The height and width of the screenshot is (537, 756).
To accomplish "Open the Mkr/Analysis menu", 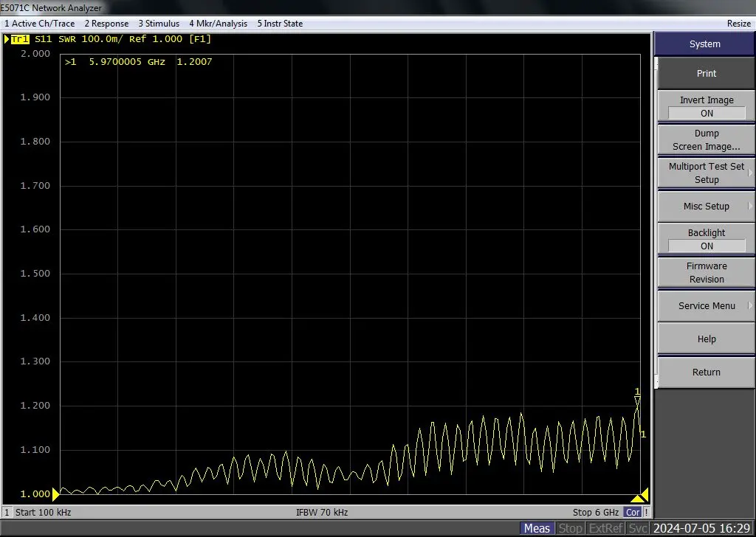I will 219,24.
